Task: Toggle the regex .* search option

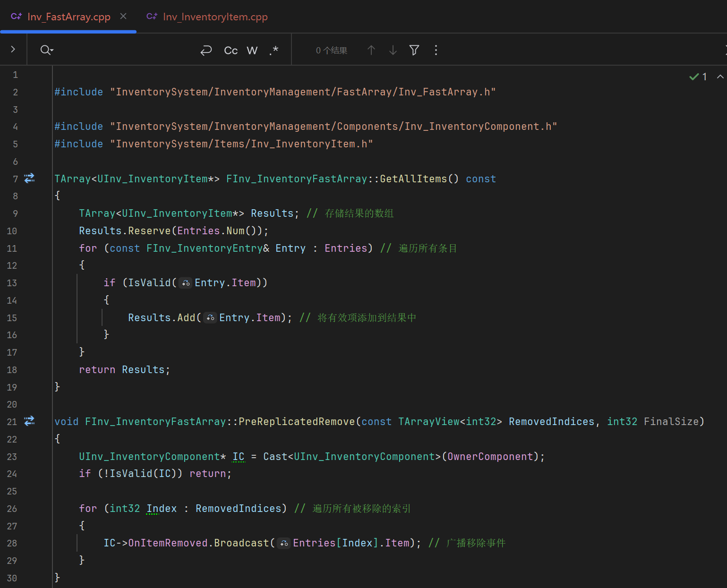Action: pyautogui.click(x=274, y=51)
